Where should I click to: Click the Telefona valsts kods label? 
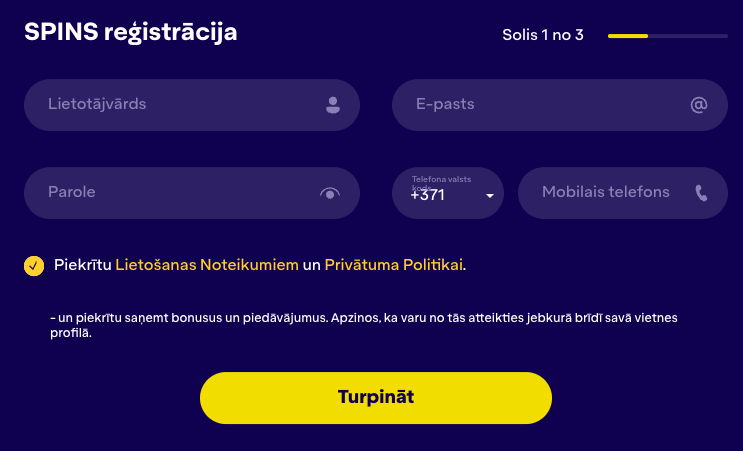click(x=441, y=182)
